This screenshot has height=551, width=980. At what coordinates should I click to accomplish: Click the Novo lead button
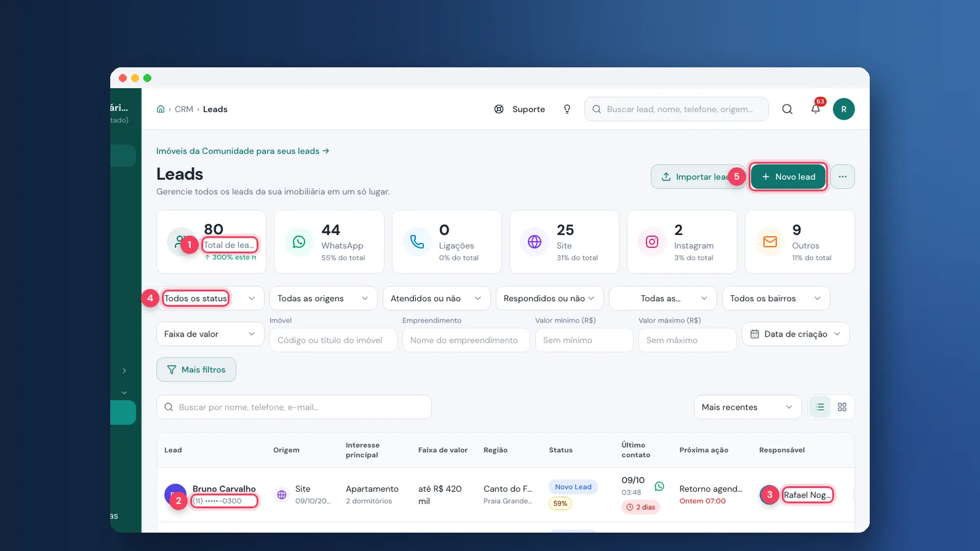[788, 177]
